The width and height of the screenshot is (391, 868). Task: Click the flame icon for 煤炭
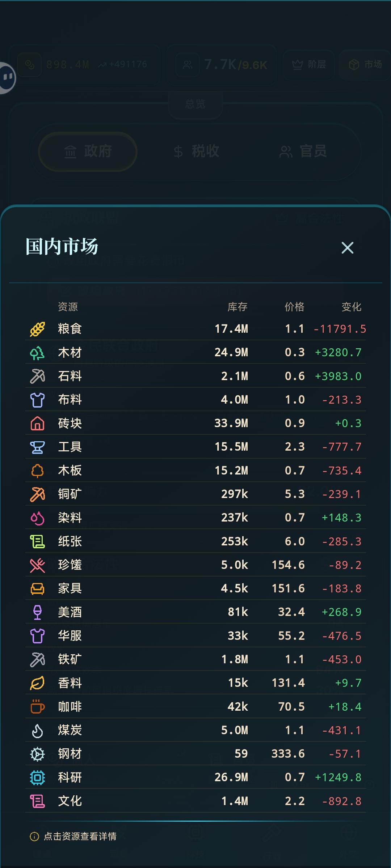(x=37, y=730)
